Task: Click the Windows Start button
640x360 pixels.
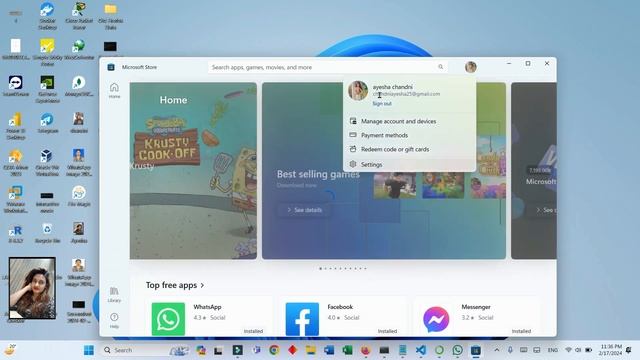Action: (x=89, y=350)
